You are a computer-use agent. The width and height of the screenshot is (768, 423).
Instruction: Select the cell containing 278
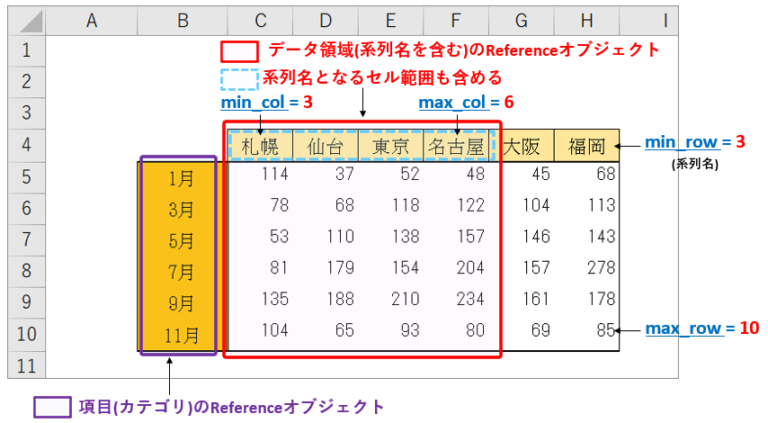tap(587, 272)
